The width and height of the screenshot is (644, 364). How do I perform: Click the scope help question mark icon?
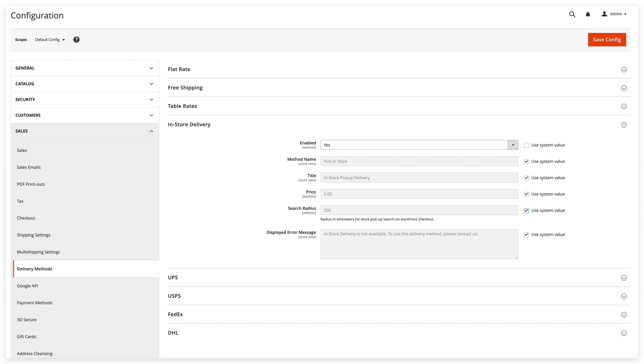(76, 40)
